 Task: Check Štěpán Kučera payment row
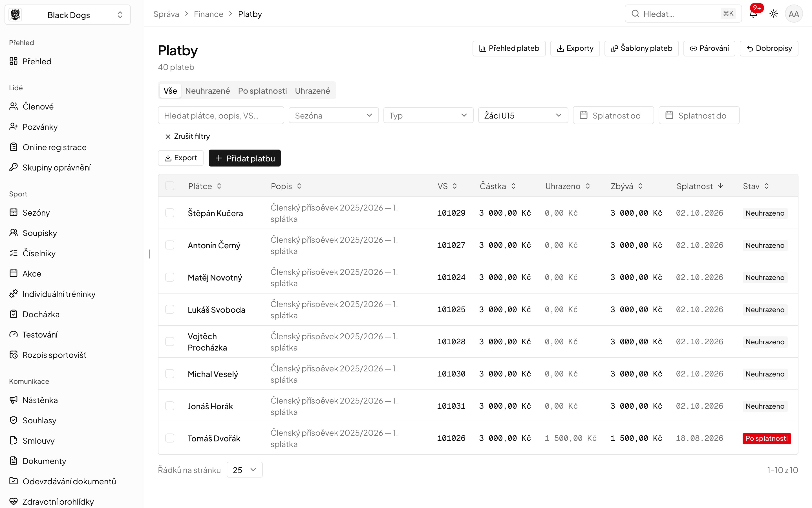[x=170, y=213]
